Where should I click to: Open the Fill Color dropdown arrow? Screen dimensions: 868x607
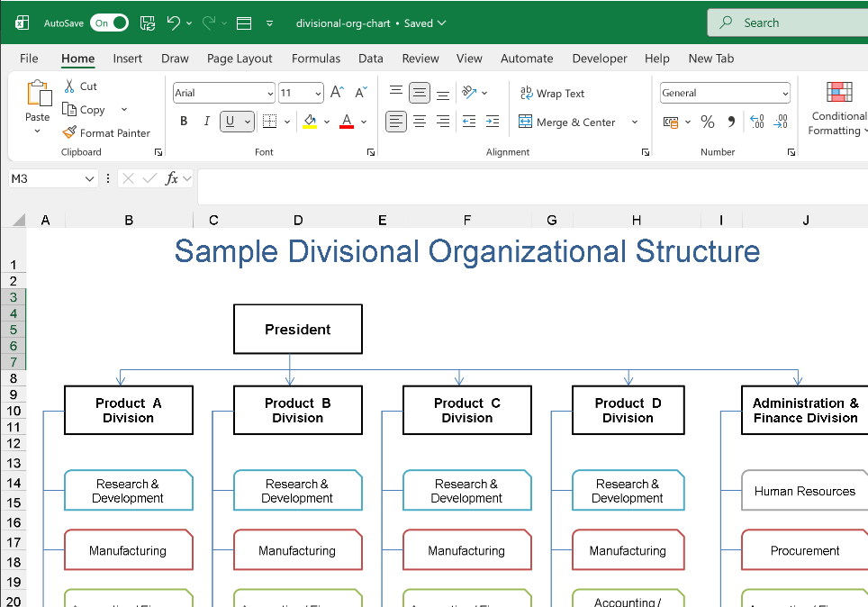(x=328, y=120)
